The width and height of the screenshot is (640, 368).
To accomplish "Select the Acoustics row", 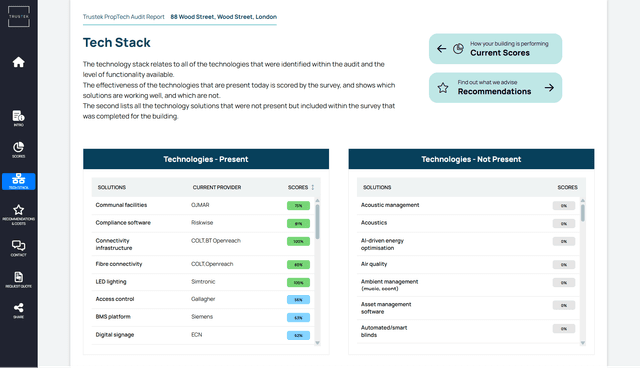I will coord(468,223).
